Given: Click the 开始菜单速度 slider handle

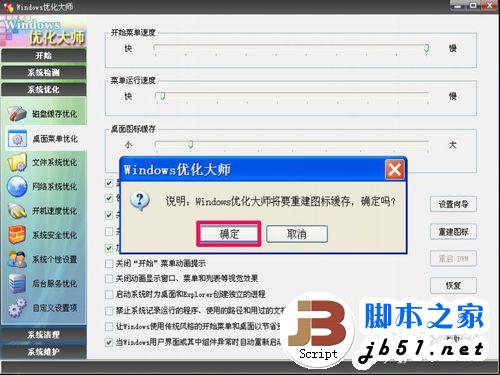Looking at the screenshot, I should pos(426,49).
